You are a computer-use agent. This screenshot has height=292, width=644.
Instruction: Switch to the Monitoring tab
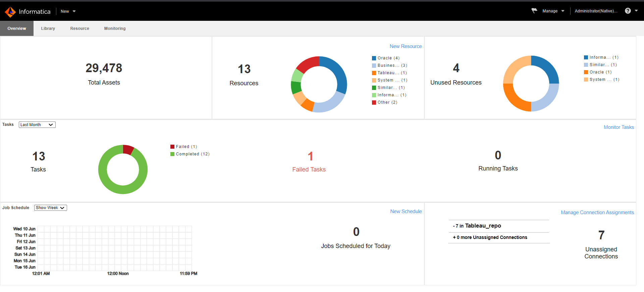point(115,29)
